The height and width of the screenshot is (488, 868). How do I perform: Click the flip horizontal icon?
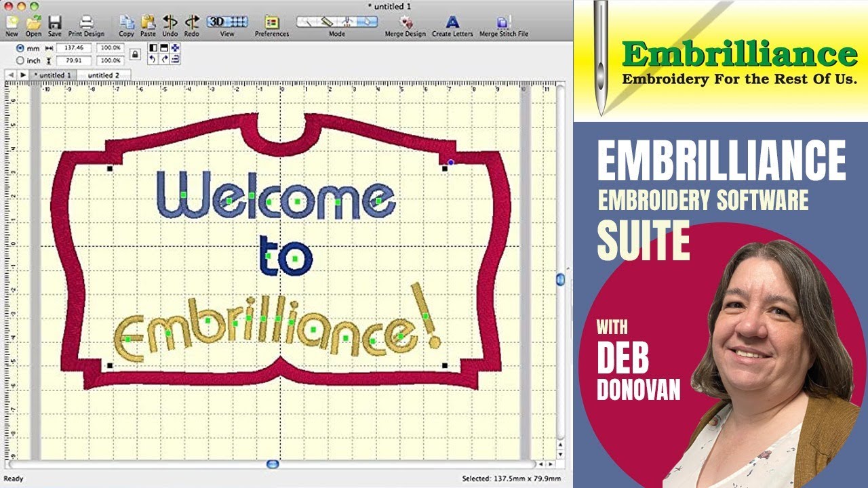(x=153, y=47)
